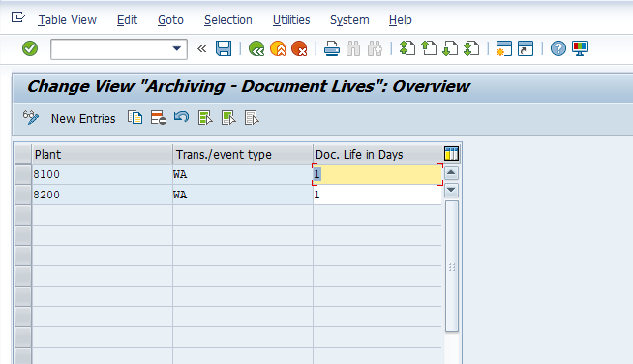Go to next page icon
633x364 pixels.
tap(450, 48)
